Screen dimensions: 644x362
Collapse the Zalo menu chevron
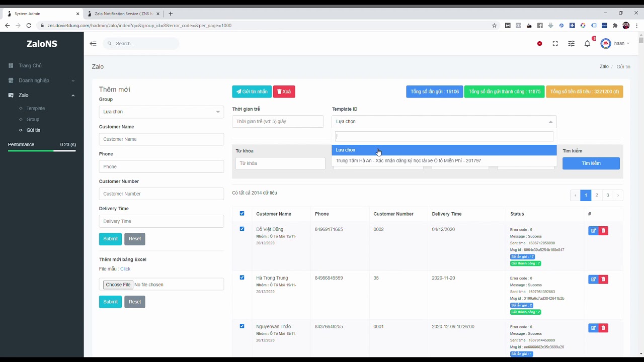73,95
